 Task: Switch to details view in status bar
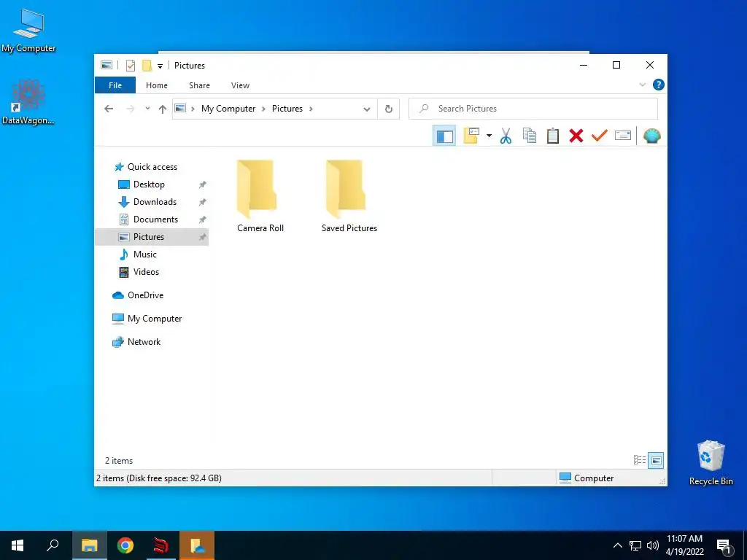[x=639, y=460]
